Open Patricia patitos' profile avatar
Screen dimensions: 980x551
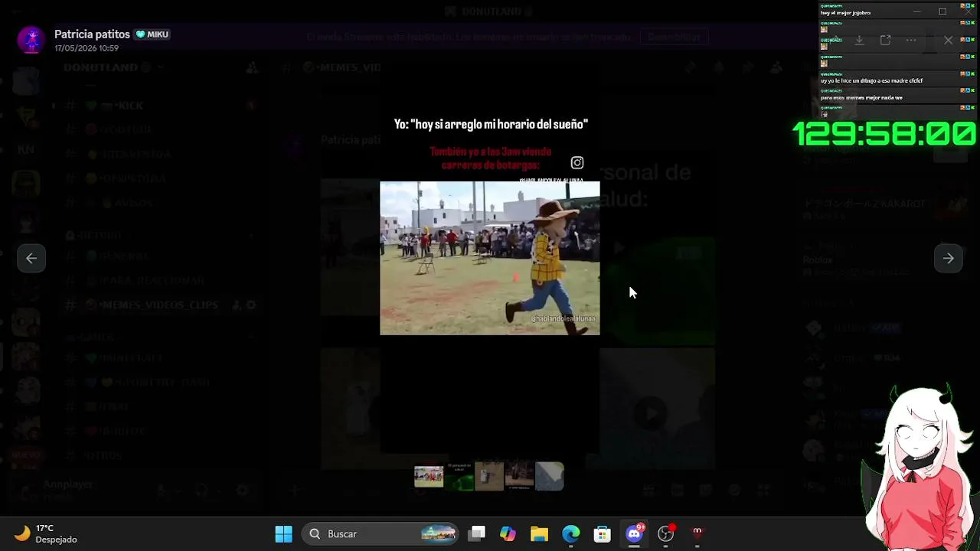(x=31, y=41)
